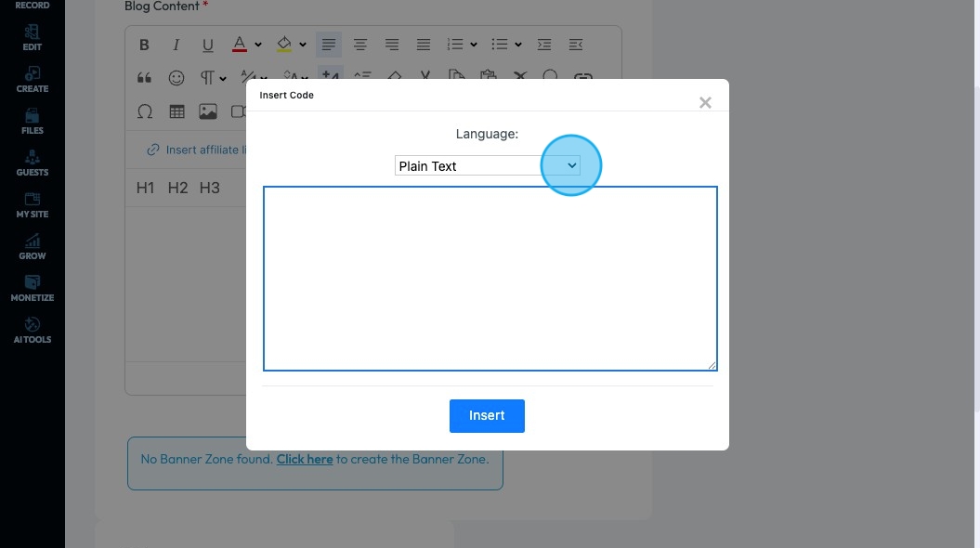Click the 'Click here' Banner Zone link
Viewport: 980px width, 548px height.
[x=305, y=459]
